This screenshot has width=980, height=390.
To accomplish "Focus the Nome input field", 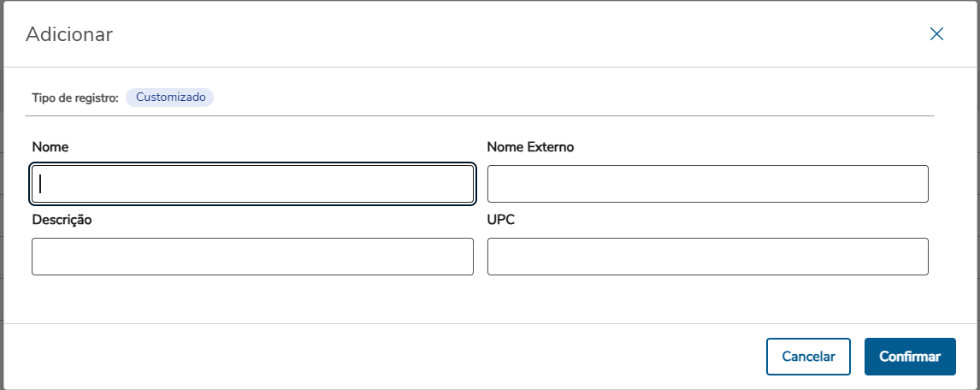I will coord(252,184).
